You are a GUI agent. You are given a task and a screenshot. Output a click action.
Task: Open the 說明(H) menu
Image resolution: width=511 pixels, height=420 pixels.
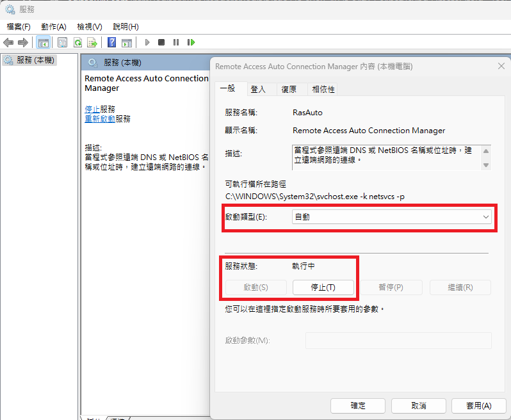[x=126, y=27]
